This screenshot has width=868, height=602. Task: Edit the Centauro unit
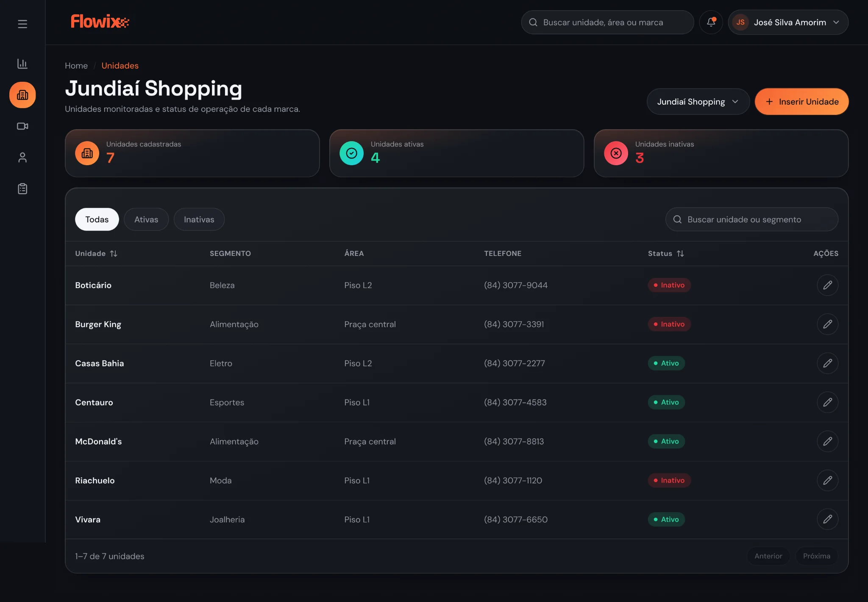pos(827,402)
